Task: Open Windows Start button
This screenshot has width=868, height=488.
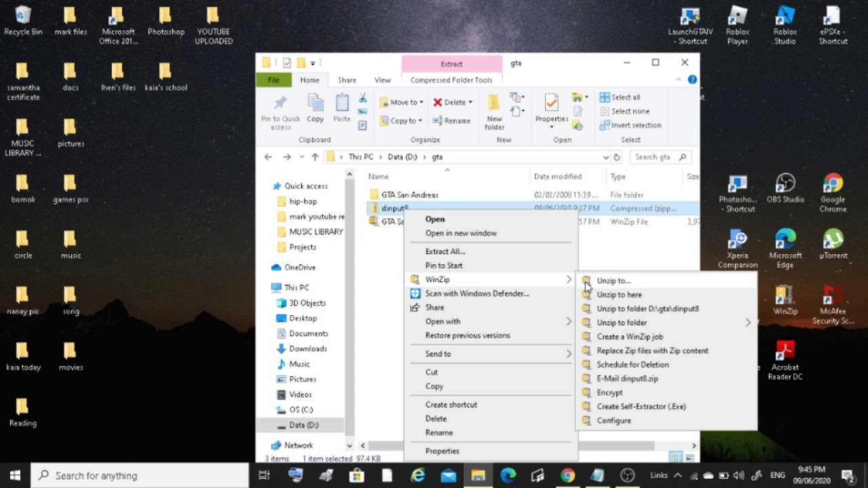Action: (x=15, y=475)
